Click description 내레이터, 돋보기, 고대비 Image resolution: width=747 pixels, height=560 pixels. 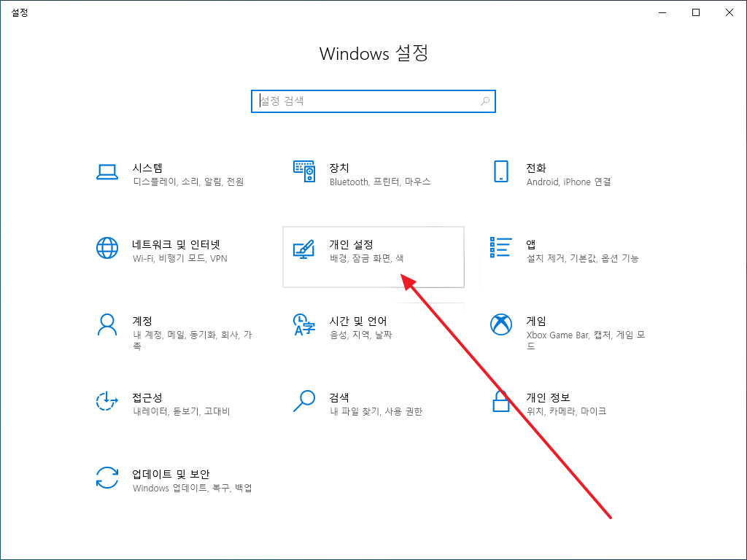click(x=181, y=411)
